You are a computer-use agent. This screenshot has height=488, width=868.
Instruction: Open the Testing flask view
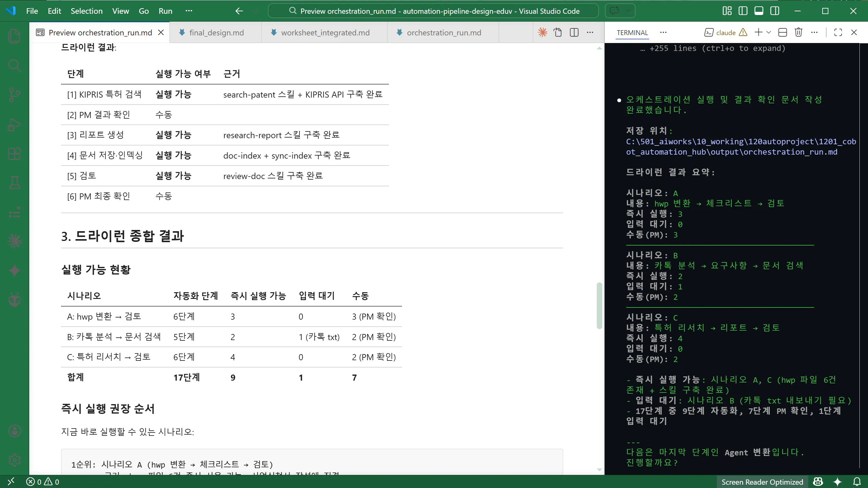coord(15,183)
